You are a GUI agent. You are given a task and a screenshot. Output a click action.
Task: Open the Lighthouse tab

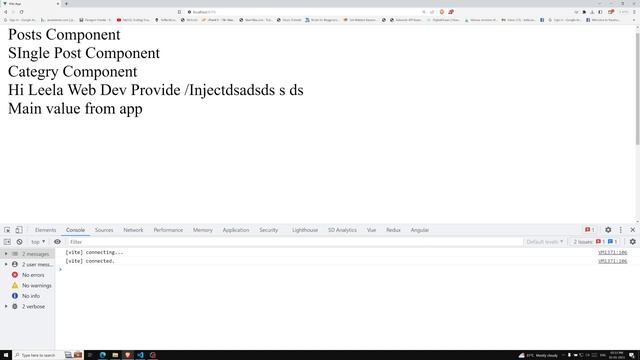305,230
